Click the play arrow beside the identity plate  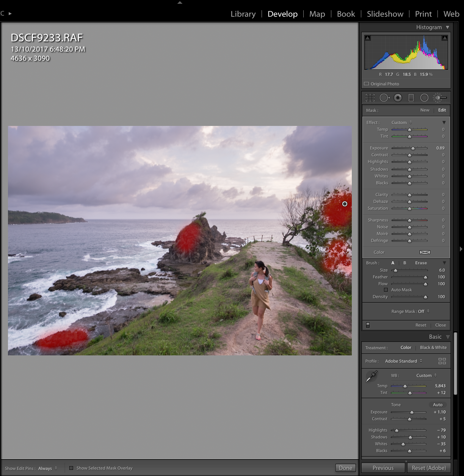click(x=10, y=14)
